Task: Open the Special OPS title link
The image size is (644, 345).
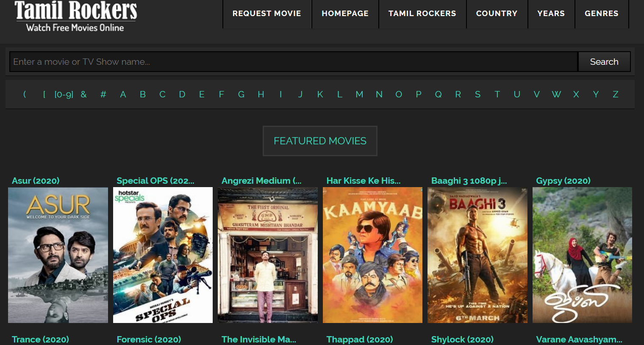Action: (x=155, y=181)
